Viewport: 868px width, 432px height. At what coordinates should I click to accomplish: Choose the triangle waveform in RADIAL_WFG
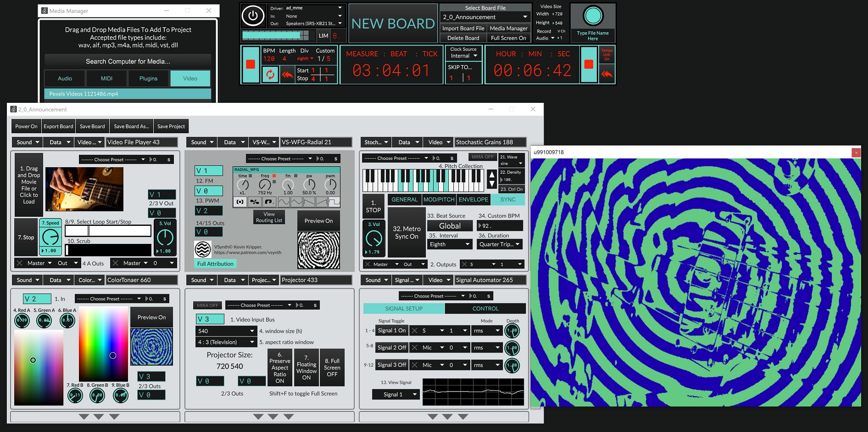(x=296, y=202)
